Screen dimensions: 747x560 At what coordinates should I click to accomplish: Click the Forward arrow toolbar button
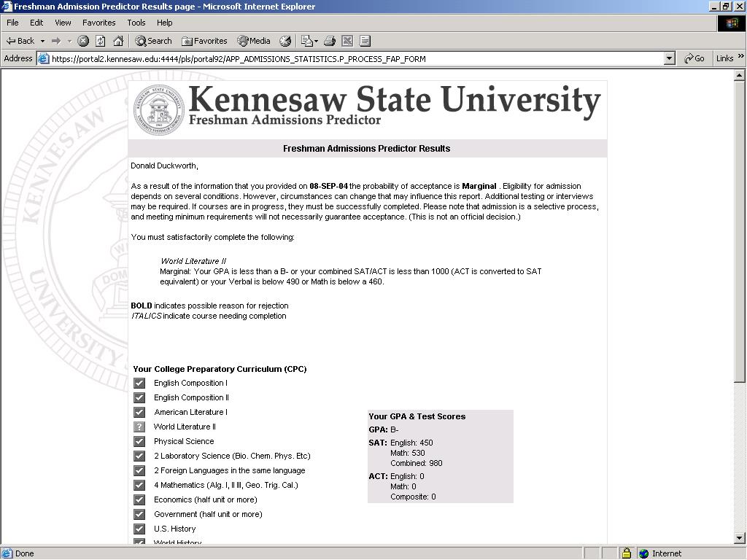point(56,41)
